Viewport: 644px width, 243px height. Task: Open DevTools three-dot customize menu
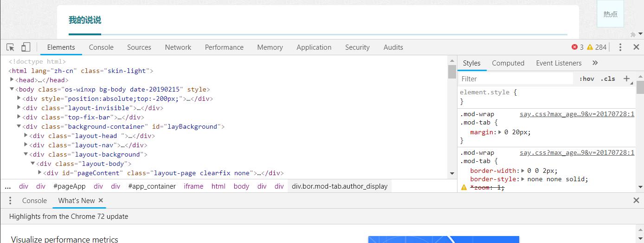tap(620, 47)
